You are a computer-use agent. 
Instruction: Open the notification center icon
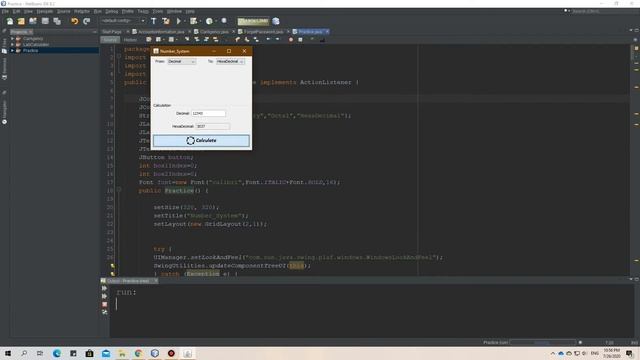pyautogui.click(x=630, y=353)
